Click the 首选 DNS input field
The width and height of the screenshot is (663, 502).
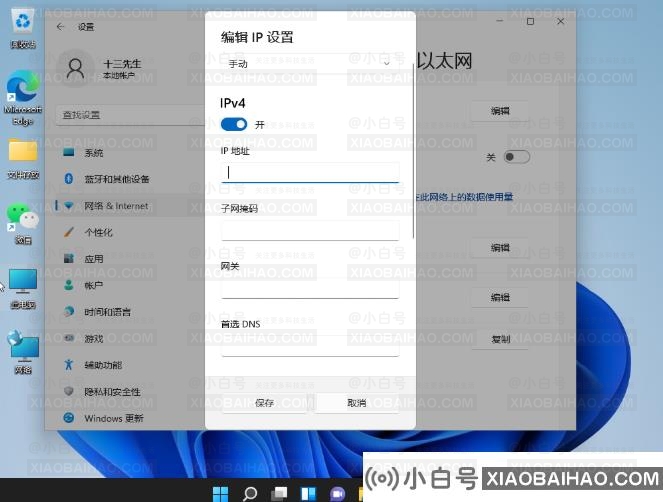pyautogui.click(x=310, y=346)
